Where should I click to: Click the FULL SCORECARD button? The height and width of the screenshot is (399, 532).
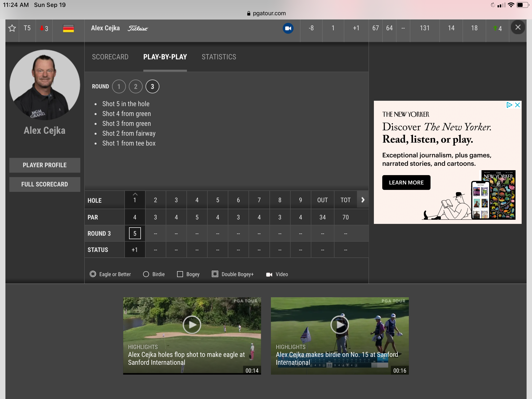point(44,184)
